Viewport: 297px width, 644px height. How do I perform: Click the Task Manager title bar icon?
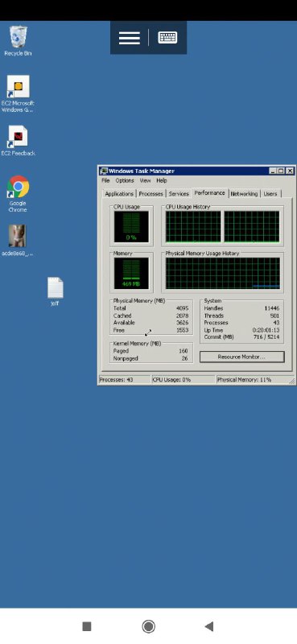click(x=104, y=171)
